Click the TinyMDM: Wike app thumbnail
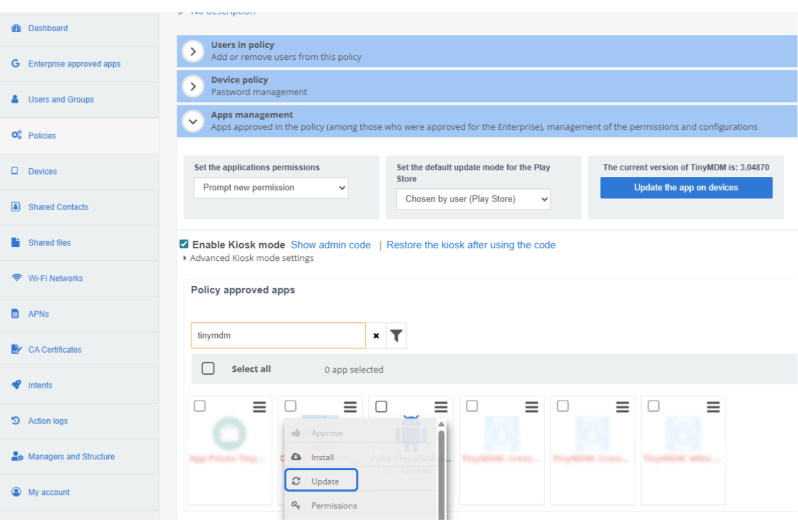This screenshot has height=532, width=798. click(683, 433)
